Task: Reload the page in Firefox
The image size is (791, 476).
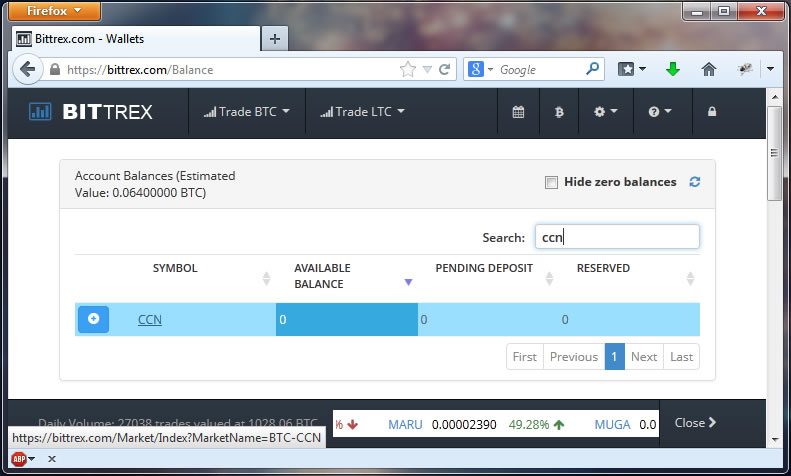Action: coord(444,69)
